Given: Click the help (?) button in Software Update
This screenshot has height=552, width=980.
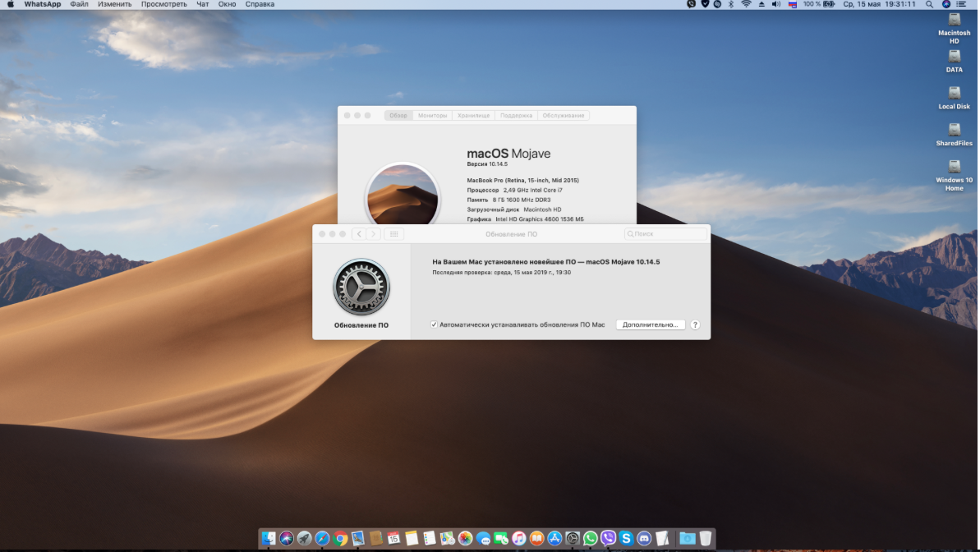Looking at the screenshot, I should coord(694,324).
